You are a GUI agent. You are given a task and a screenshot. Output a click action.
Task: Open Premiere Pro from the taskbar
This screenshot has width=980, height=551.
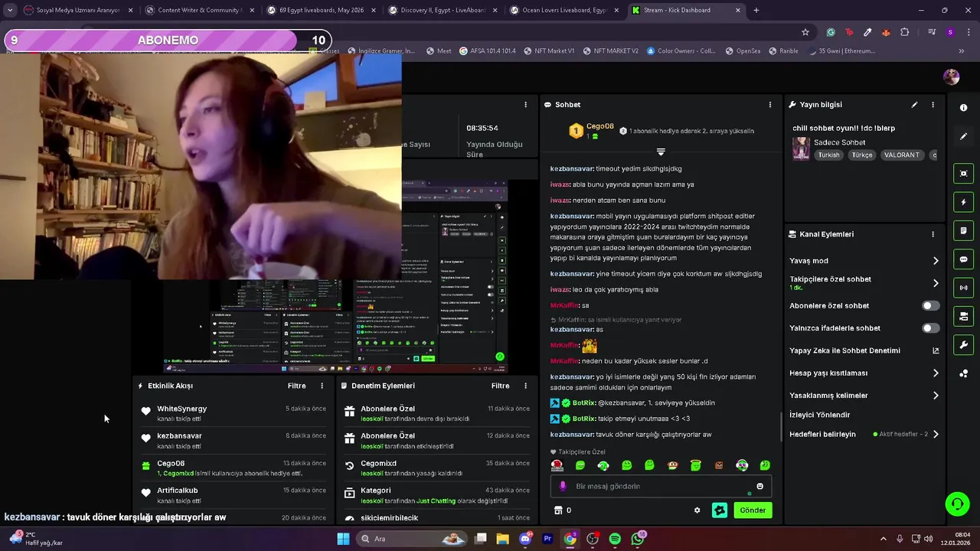pos(547,539)
